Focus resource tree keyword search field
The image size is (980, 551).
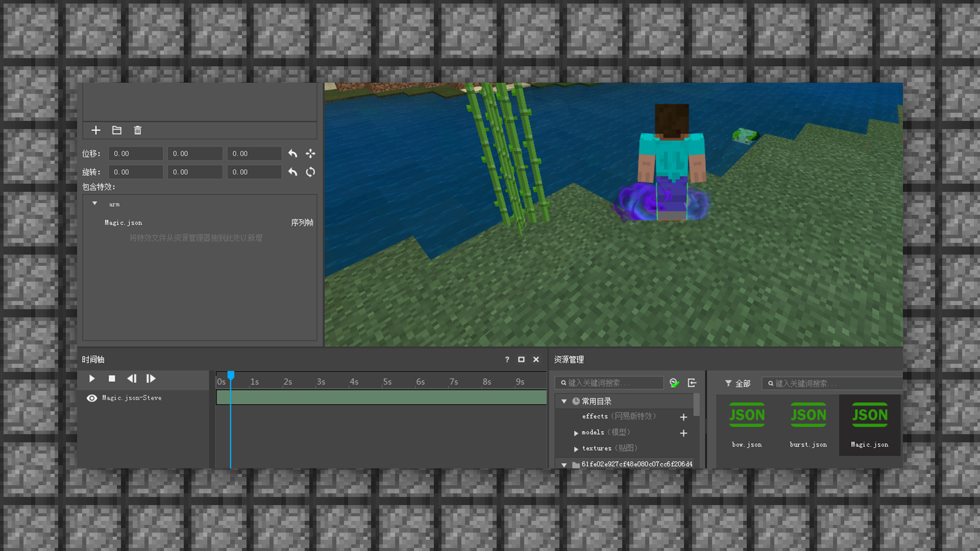(609, 383)
